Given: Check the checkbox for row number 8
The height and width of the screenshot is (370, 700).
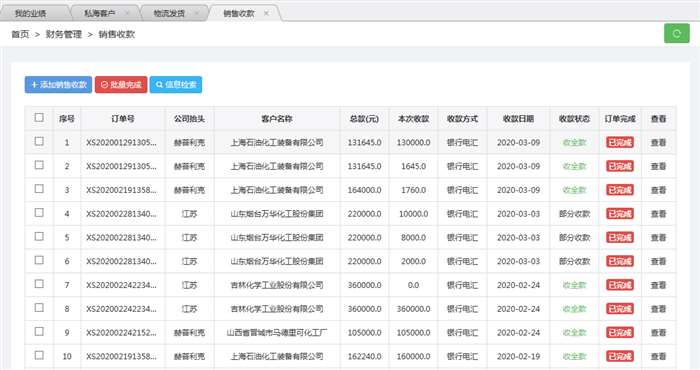Looking at the screenshot, I should point(39,308).
